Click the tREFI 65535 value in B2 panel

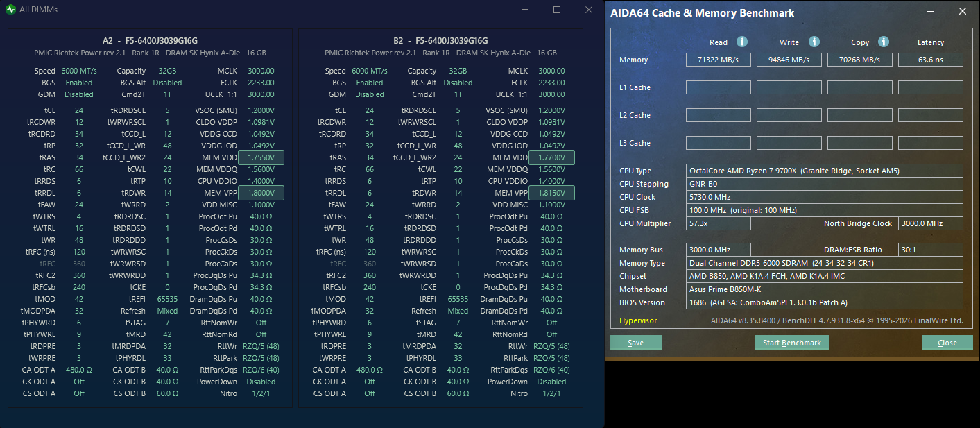click(x=458, y=299)
